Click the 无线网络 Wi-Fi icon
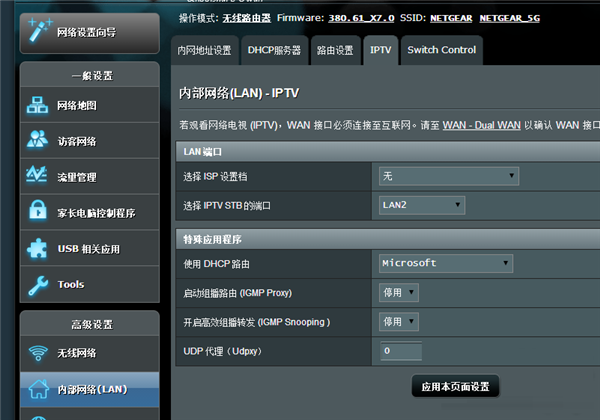Viewport: 600px width, 420px height. pyautogui.click(x=38, y=352)
